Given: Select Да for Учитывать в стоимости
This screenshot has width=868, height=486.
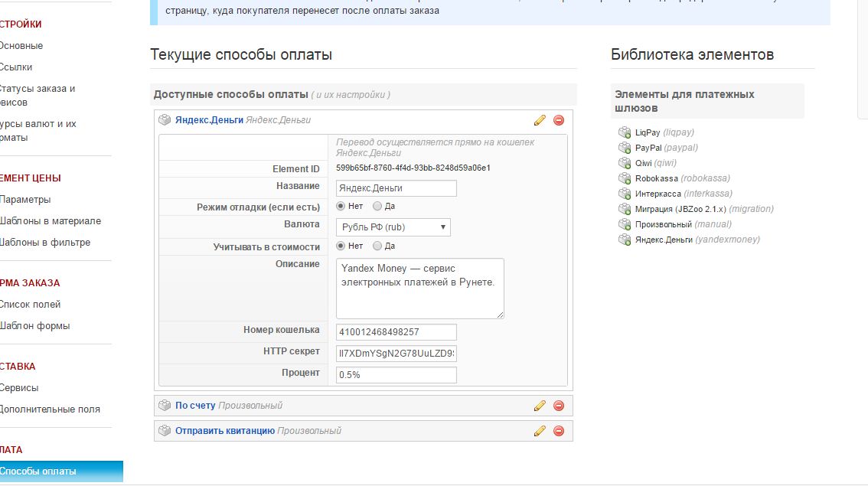Looking at the screenshot, I should click(377, 246).
